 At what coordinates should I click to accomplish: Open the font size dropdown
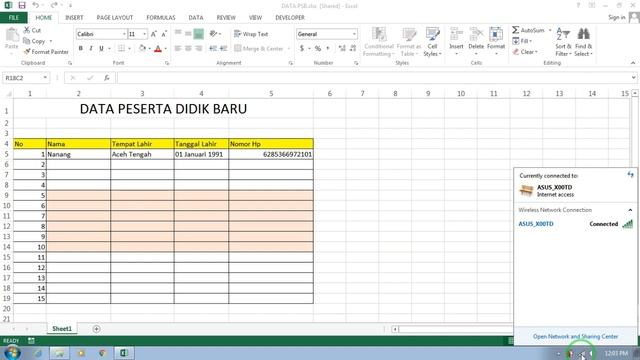144,34
